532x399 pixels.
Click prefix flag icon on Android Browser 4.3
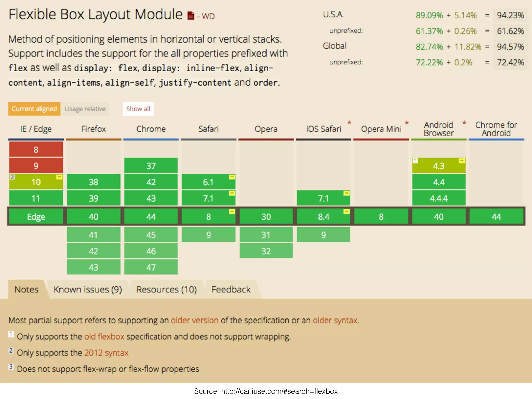[x=462, y=161]
